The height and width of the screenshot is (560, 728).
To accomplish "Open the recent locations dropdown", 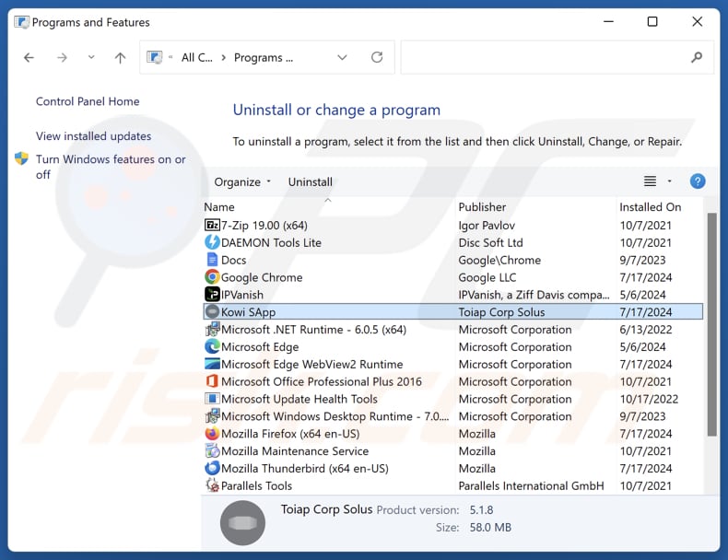I will point(91,57).
